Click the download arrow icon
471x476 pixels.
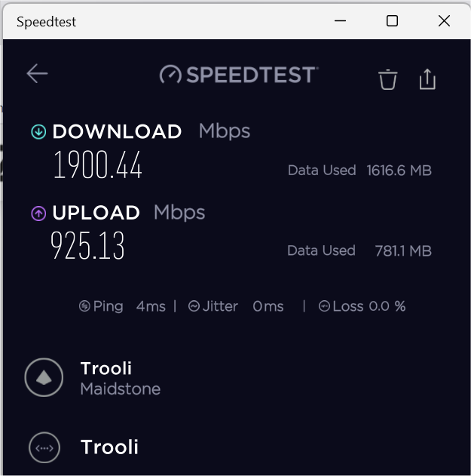[x=38, y=132]
